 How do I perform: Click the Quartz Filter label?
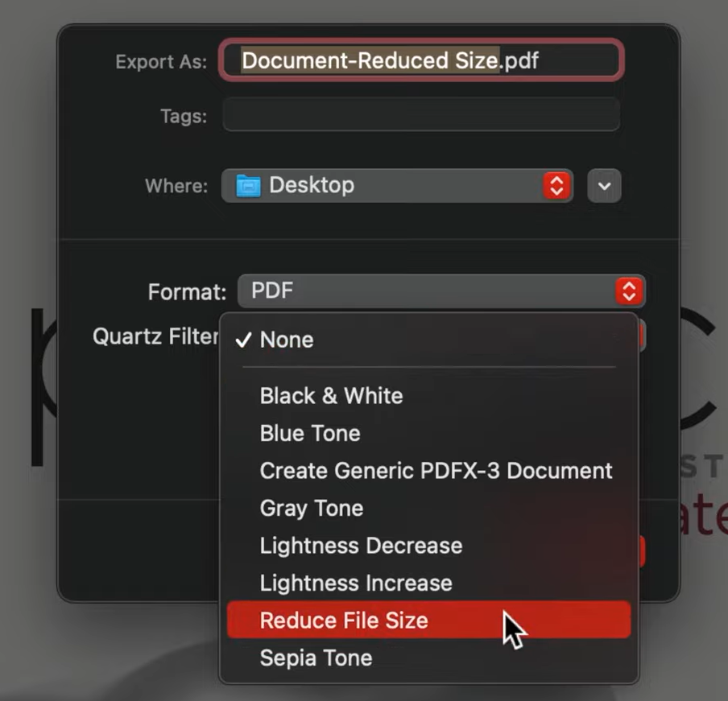pyautogui.click(x=155, y=336)
